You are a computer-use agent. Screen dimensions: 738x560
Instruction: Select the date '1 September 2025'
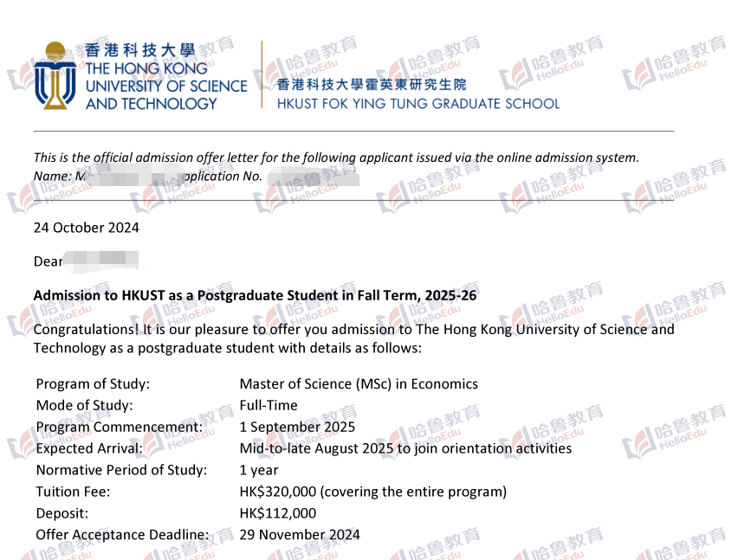coord(297,427)
